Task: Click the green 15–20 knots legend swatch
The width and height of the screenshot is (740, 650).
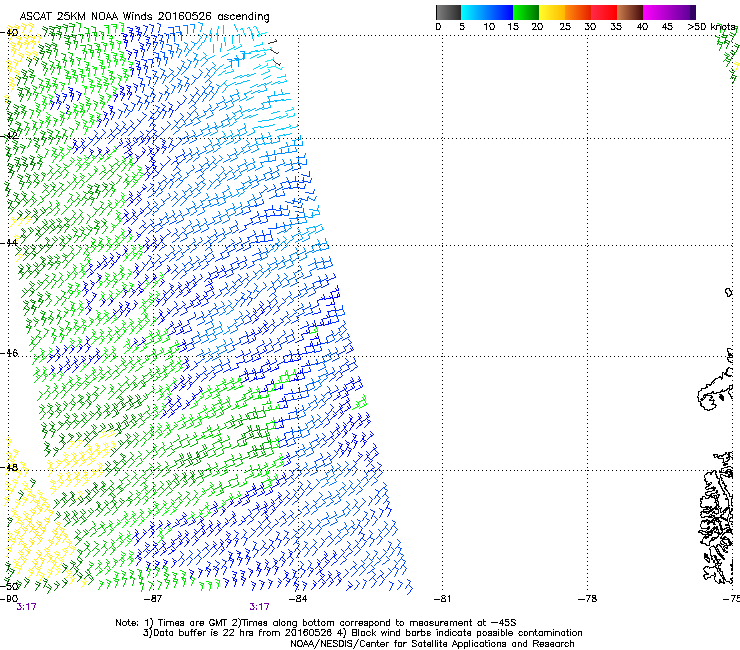Action: pyautogui.click(x=526, y=12)
